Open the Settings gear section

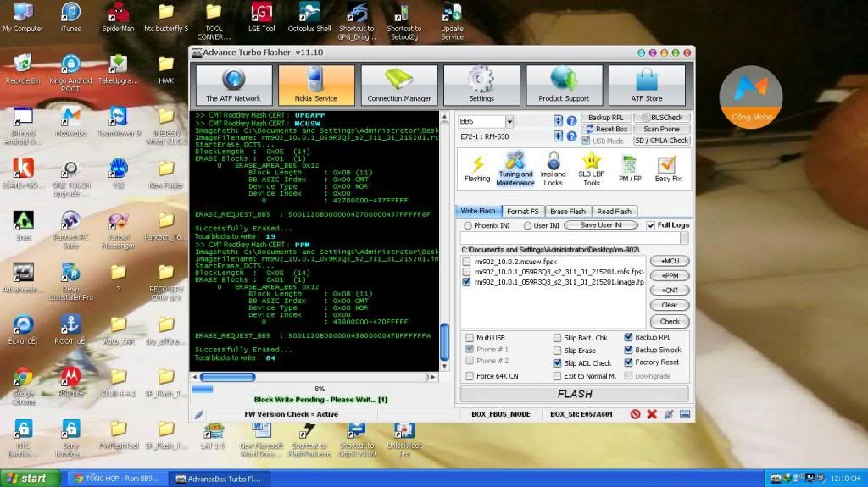[x=481, y=85]
